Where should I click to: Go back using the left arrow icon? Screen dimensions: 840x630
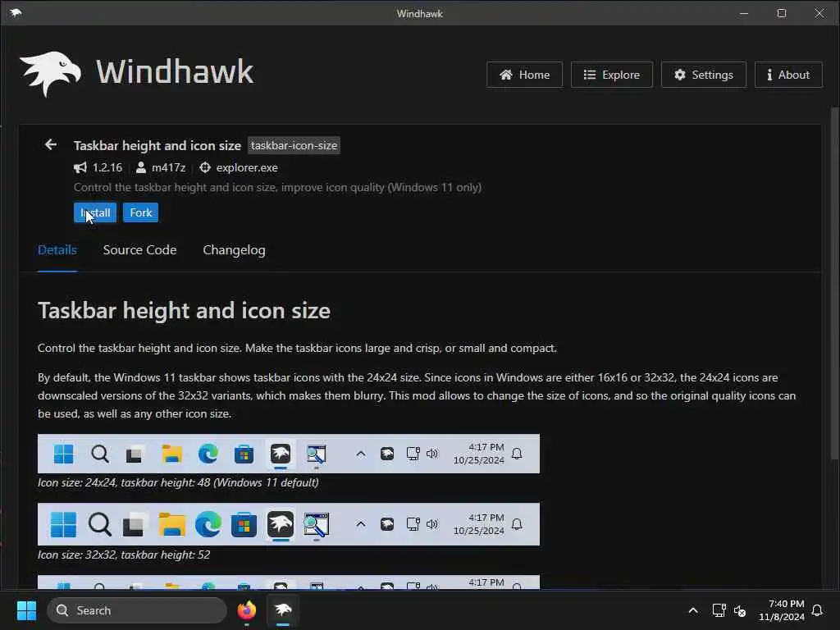[x=50, y=144]
